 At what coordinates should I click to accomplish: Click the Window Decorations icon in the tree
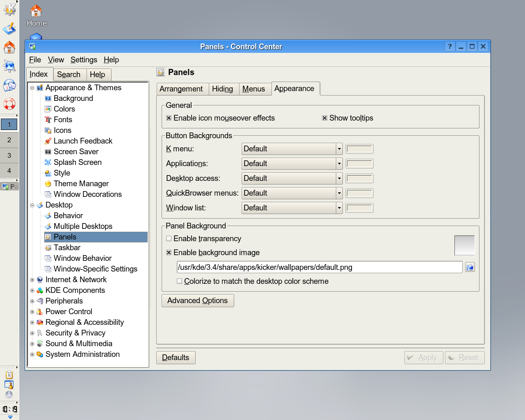48,194
